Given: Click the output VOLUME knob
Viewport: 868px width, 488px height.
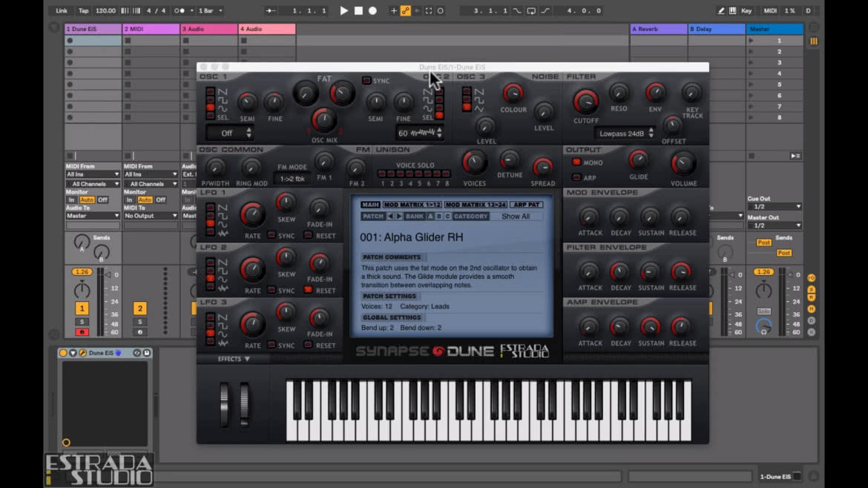Looking at the screenshot, I should (x=683, y=165).
